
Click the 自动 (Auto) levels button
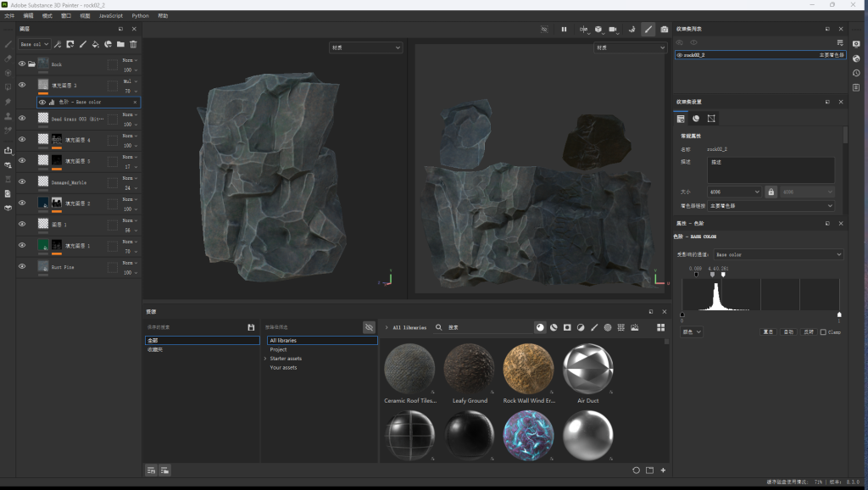pos(788,332)
